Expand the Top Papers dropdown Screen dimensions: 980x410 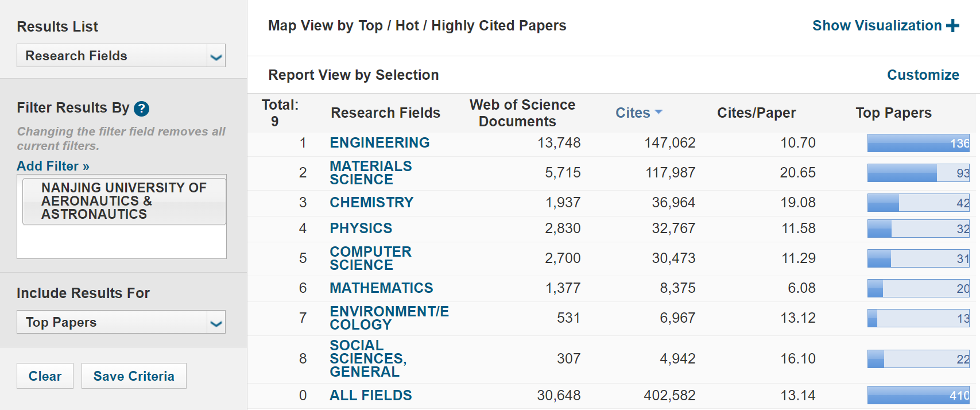tap(216, 323)
